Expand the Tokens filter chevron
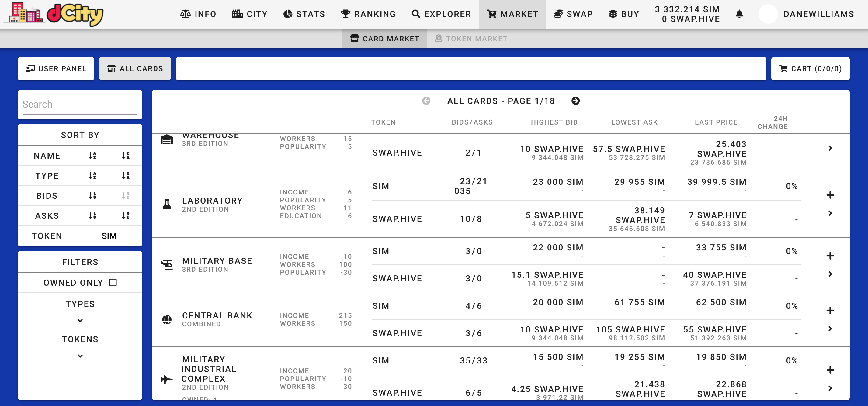Image resolution: width=868 pixels, height=406 pixels. click(80, 356)
